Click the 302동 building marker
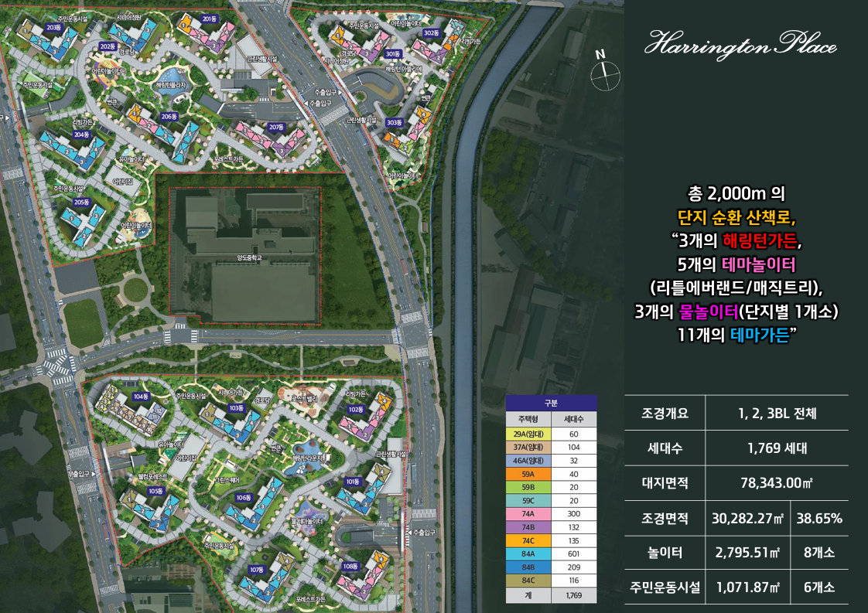868x613 pixels. coord(431,33)
